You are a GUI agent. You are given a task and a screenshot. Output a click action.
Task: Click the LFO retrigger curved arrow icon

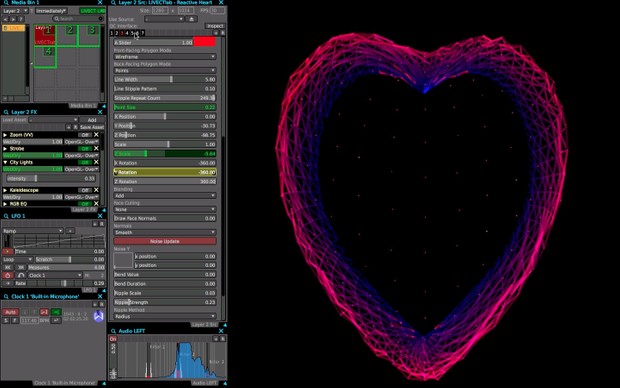(x=21, y=275)
